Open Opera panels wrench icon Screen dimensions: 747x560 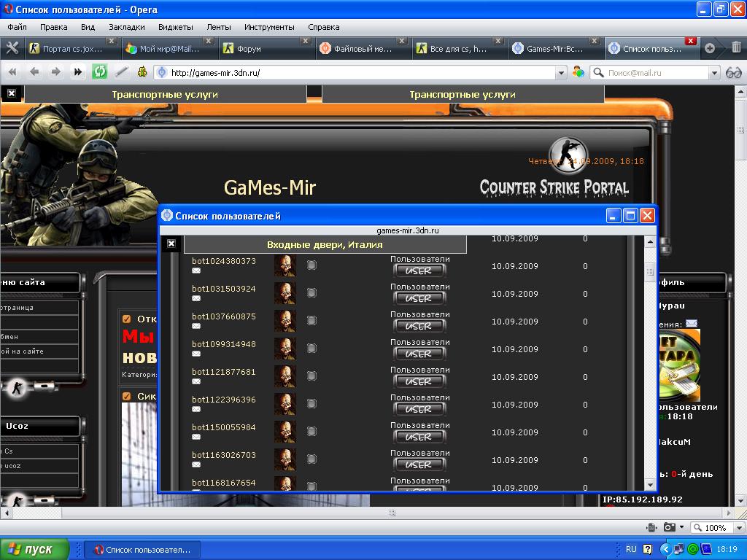(12, 48)
